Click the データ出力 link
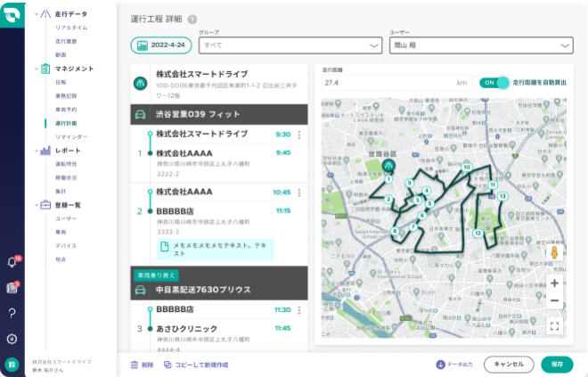 [460, 365]
